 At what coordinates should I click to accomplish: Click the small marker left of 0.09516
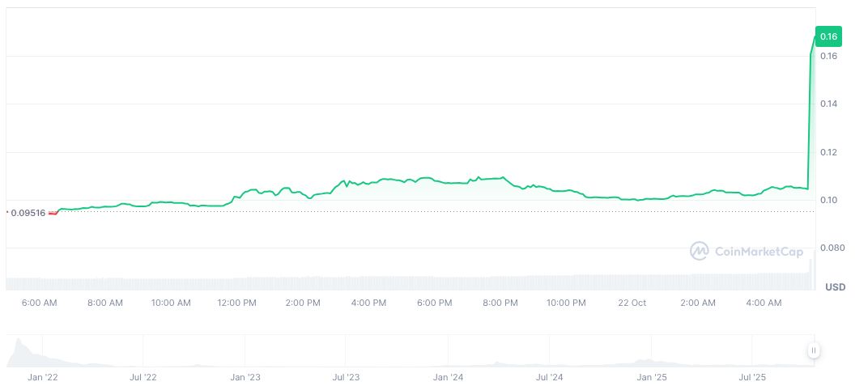(x=7, y=212)
